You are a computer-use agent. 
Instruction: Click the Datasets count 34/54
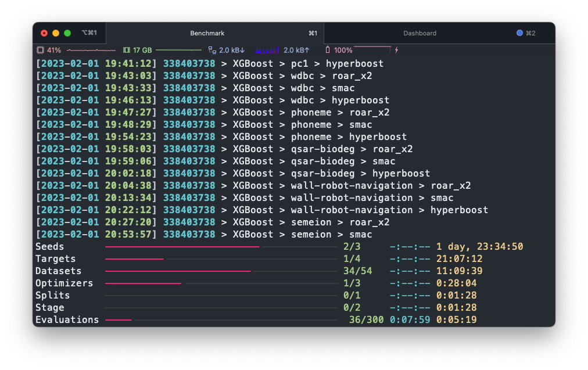(x=358, y=271)
